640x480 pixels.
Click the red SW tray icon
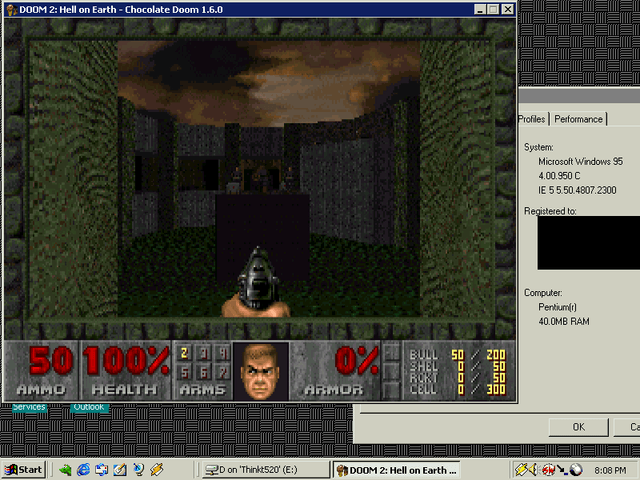548,470
